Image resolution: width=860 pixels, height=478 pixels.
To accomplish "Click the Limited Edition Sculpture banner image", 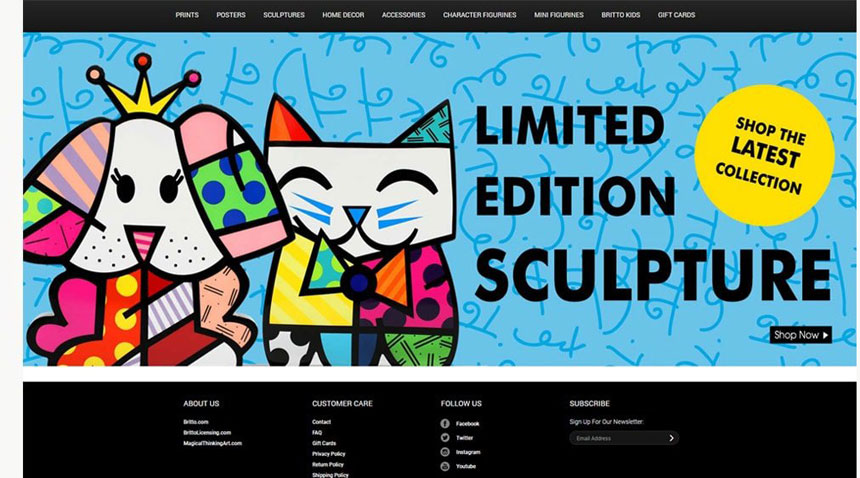I will (x=430, y=200).
